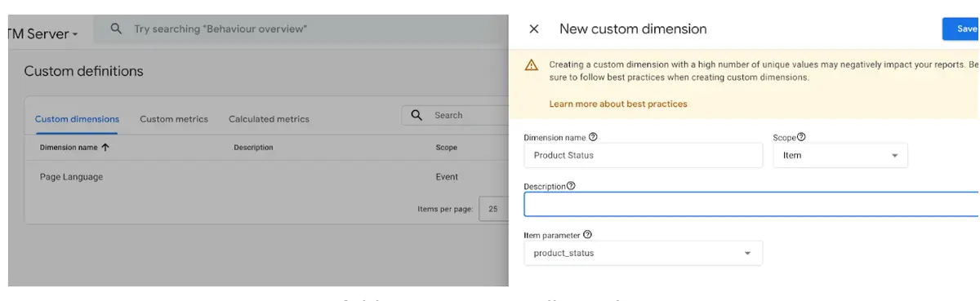The width and height of the screenshot is (980, 301).
Task: Select the Page Language row
Action: (266, 177)
